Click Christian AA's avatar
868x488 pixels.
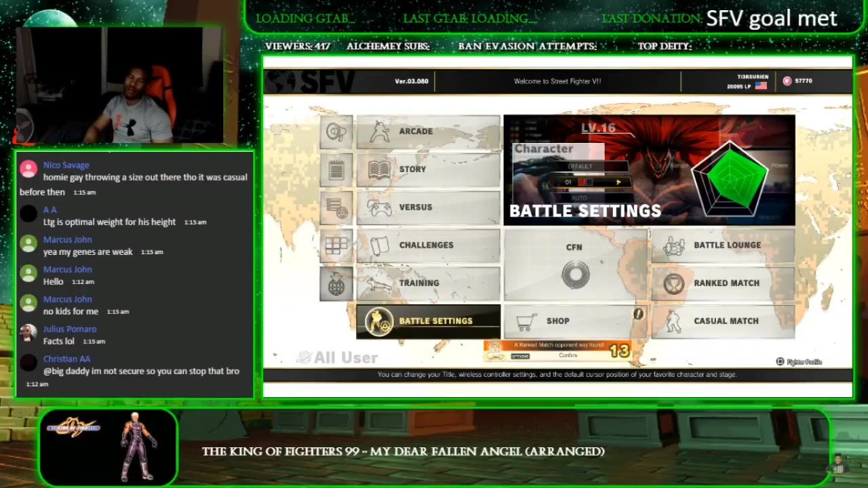[28, 363]
